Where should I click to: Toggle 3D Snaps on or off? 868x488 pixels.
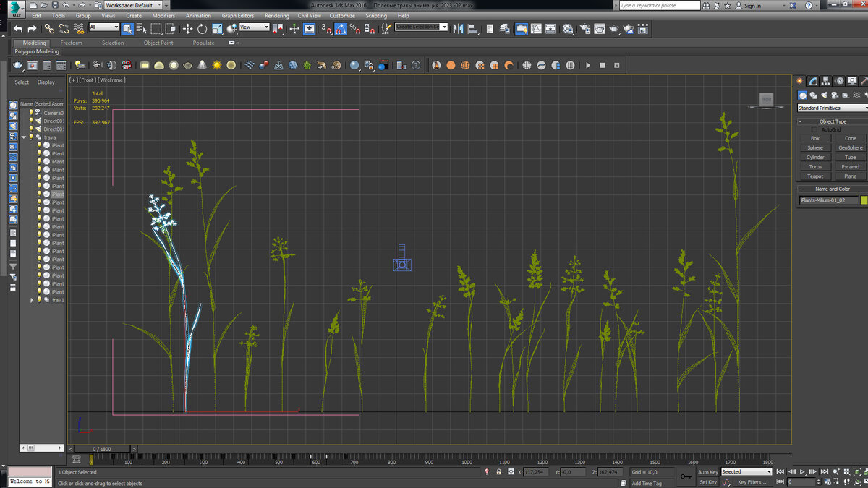[x=326, y=29]
